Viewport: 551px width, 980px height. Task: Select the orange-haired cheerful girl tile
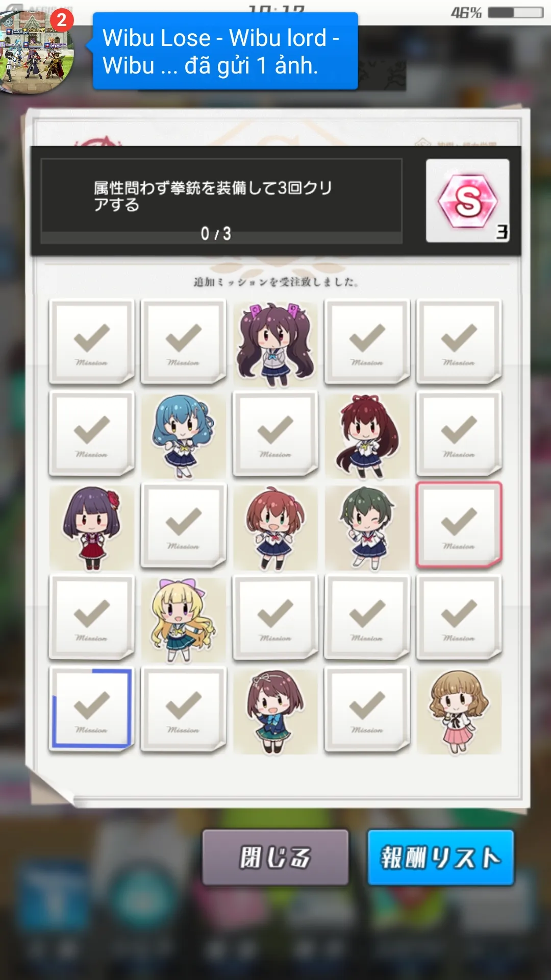[x=275, y=527]
